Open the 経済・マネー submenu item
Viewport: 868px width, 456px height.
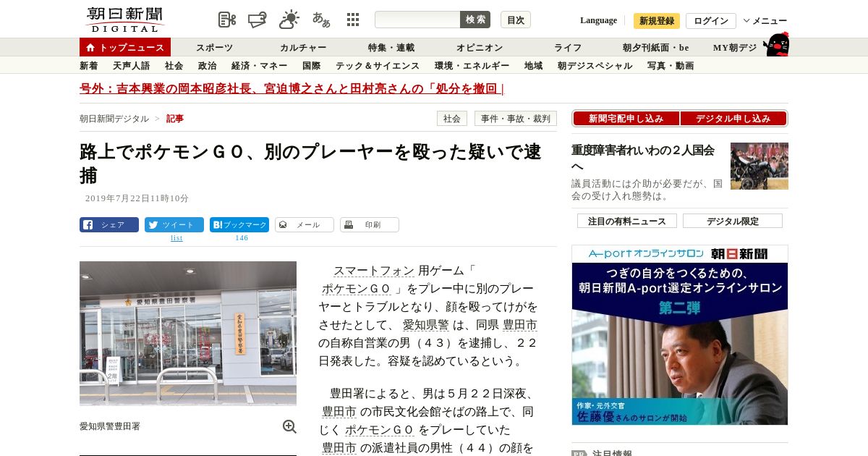coord(259,65)
